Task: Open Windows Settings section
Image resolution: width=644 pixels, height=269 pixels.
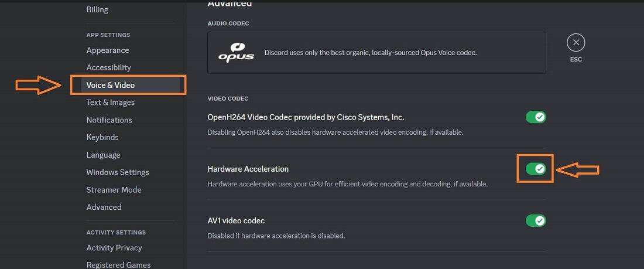Action: point(118,172)
